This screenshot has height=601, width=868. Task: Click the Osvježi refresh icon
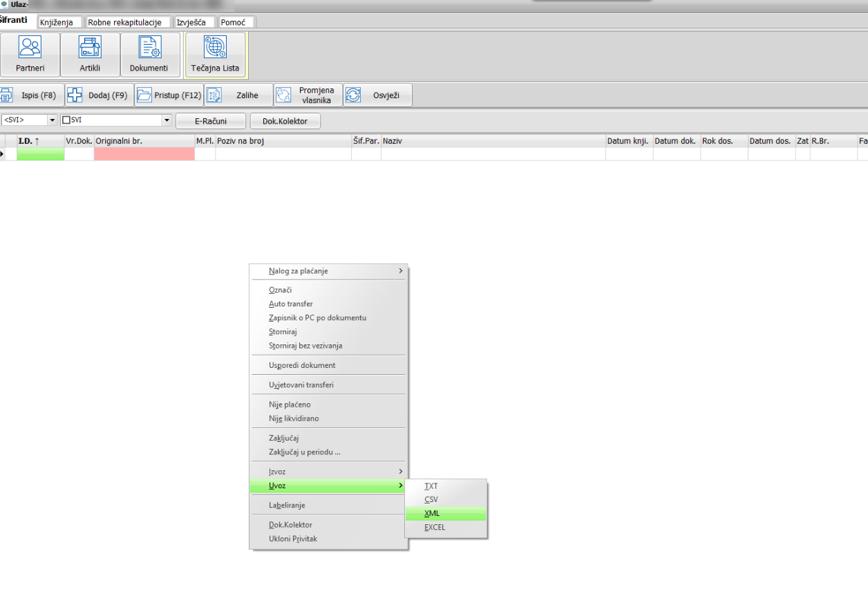coord(353,95)
